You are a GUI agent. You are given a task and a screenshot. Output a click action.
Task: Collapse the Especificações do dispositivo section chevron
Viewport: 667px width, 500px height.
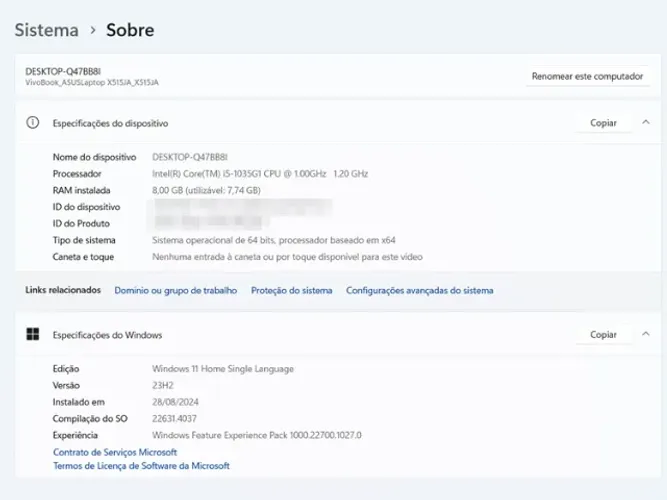coord(646,123)
